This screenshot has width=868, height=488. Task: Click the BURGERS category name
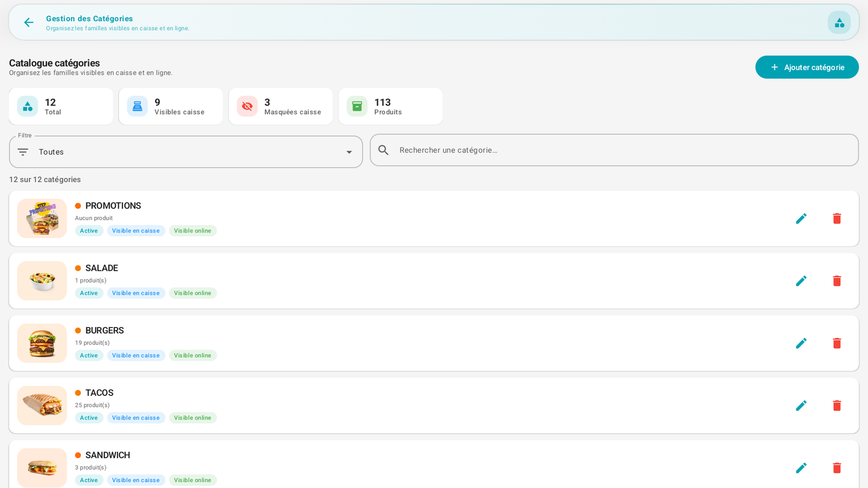104,330
